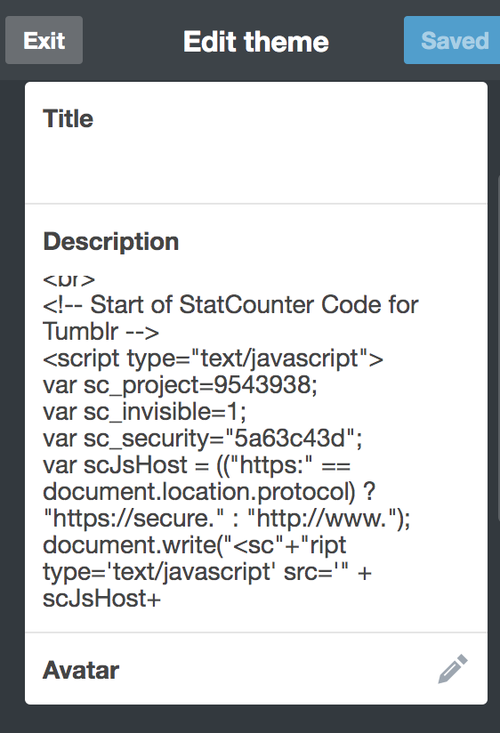Place cursor on the var scJsHost line
This screenshot has height=733, width=500.
[196, 465]
